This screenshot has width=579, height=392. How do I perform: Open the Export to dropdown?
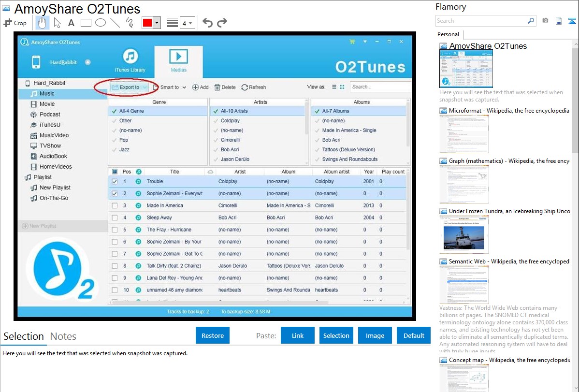pyautogui.click(x=129, y=87)
